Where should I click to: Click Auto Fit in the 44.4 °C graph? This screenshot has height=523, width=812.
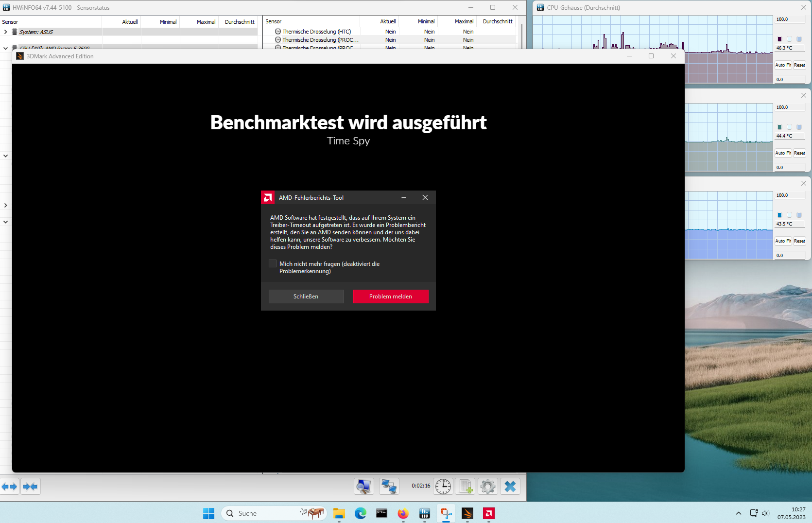coord(783,153)
